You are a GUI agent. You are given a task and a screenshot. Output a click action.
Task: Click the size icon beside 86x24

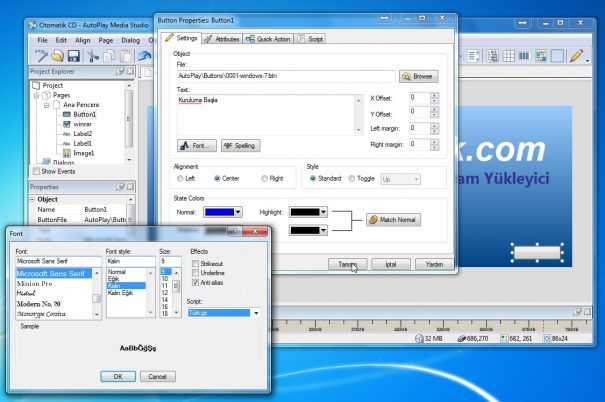click(546, 338)
